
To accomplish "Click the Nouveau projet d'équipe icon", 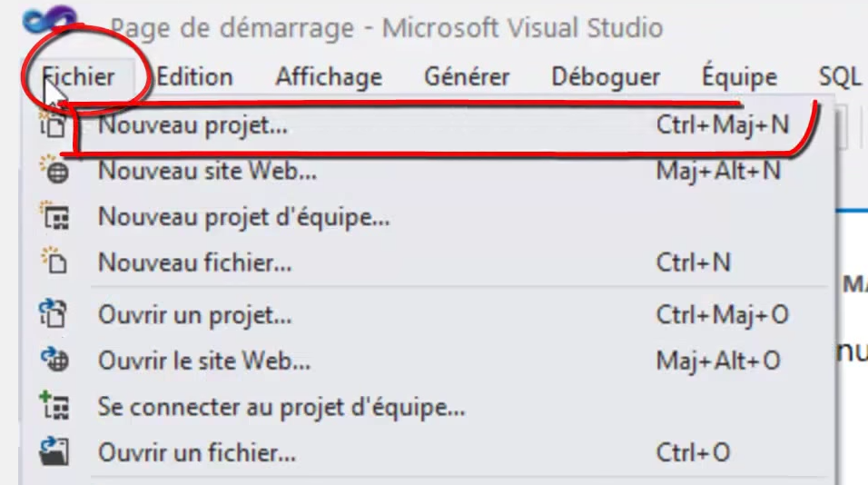I will [x=54, y=216].
